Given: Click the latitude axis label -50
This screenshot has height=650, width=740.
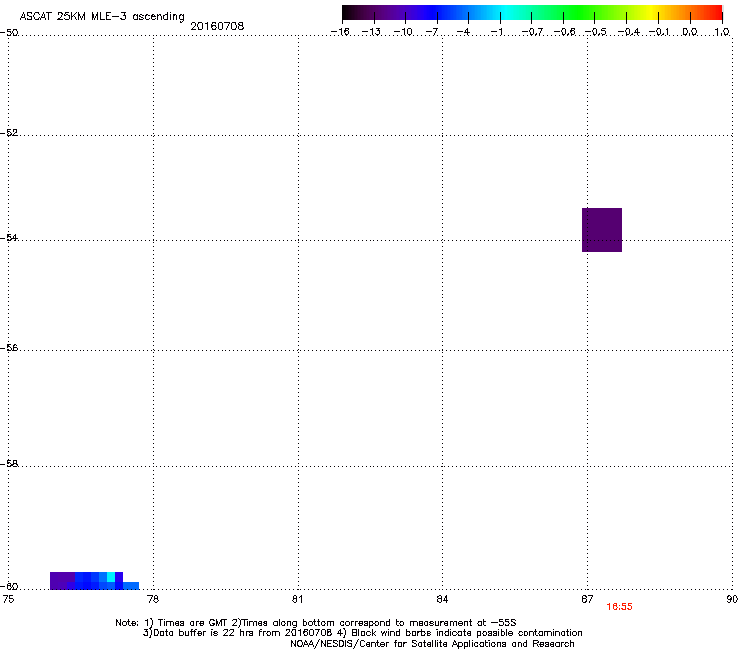Looking at the screenshot, I should coord(9,33).
